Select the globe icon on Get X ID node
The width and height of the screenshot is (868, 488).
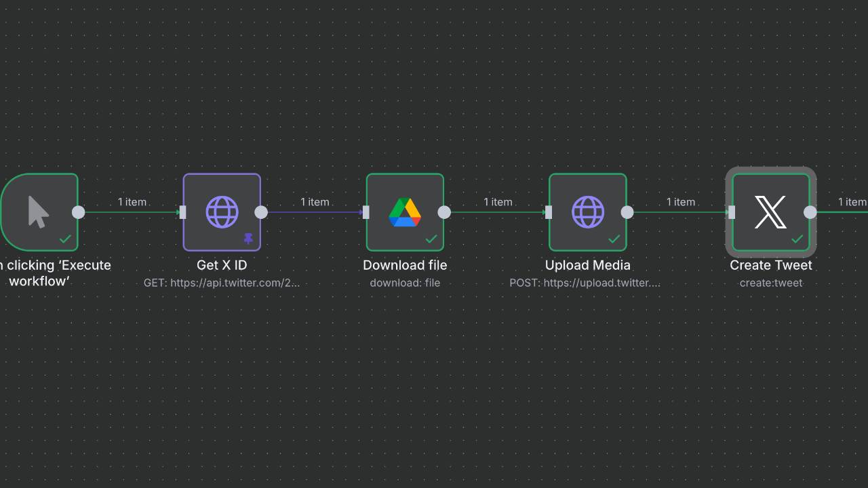coord(222,212)
